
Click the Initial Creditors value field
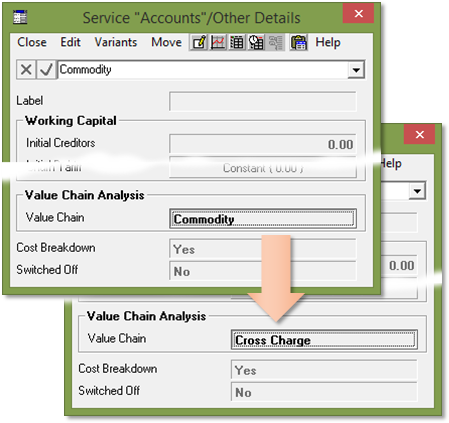click(x=263, y=144)
